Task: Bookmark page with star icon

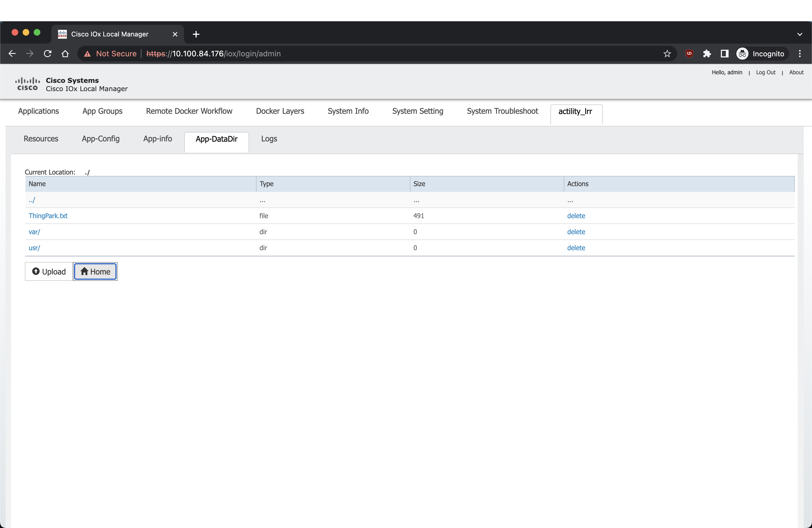Action: tap(667, 54)
